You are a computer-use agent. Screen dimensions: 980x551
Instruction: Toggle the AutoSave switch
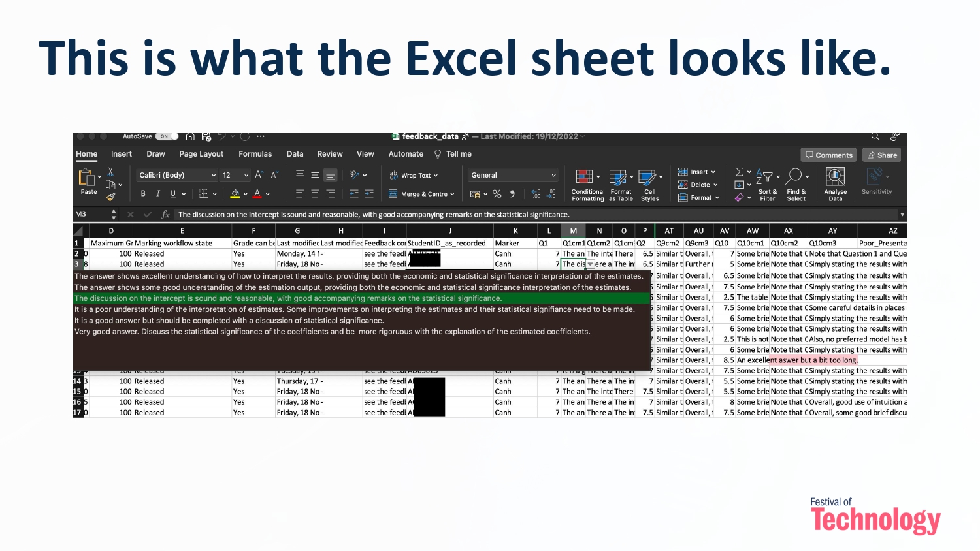[x=167, y=136]
